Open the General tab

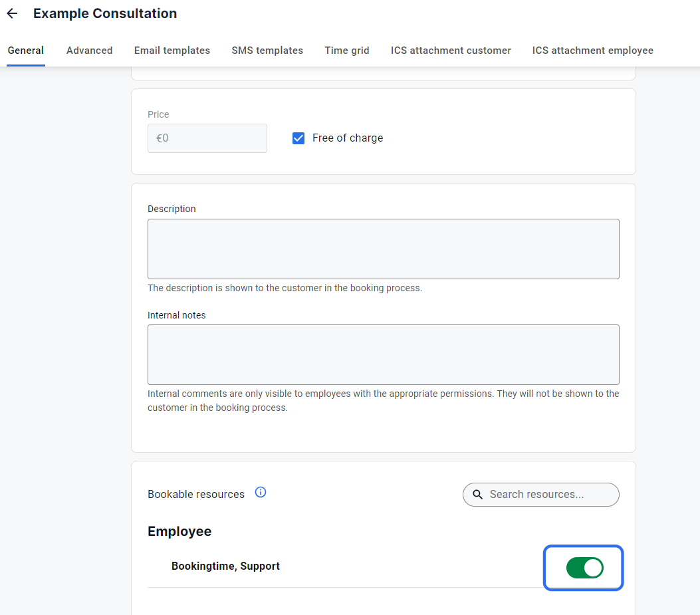click(x=26, y=51)
